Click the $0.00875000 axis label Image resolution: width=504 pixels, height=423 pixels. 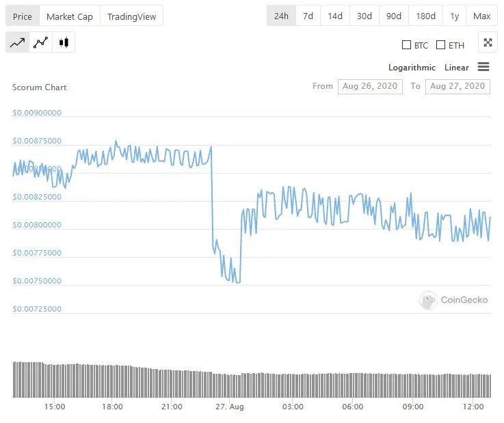[x=37, y=141]
